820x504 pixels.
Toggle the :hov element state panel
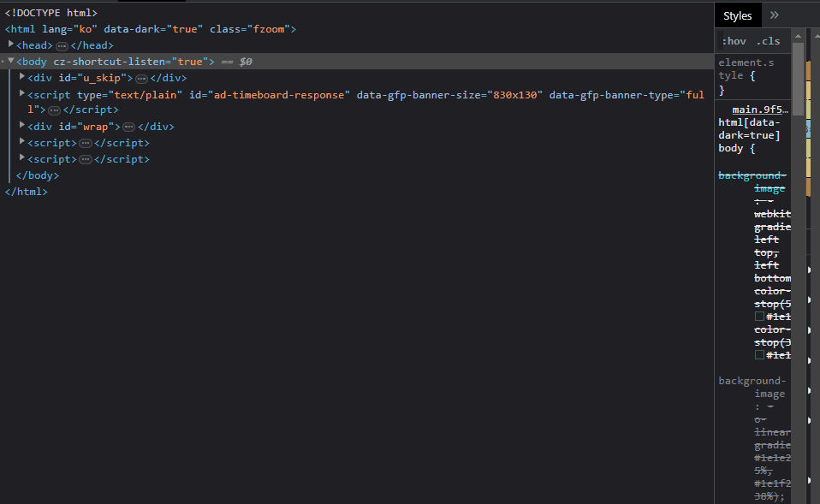click(734, 41)
